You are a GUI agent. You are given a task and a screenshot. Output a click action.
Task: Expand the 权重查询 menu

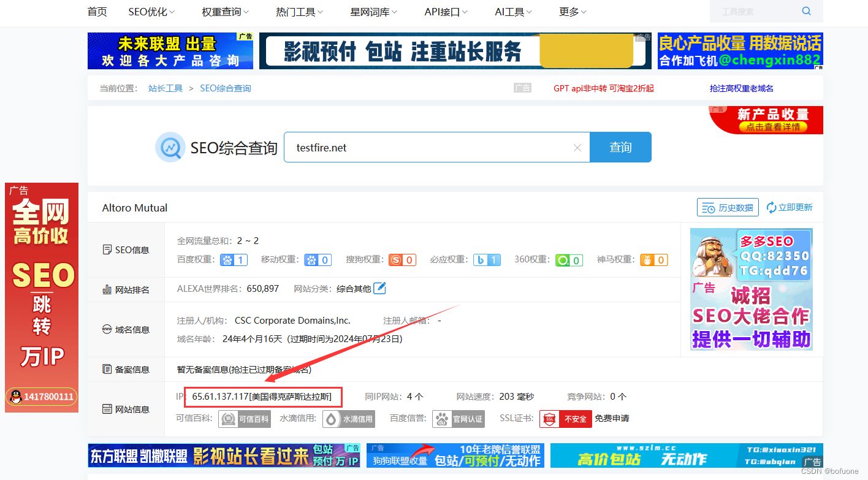tap(225, 12)
